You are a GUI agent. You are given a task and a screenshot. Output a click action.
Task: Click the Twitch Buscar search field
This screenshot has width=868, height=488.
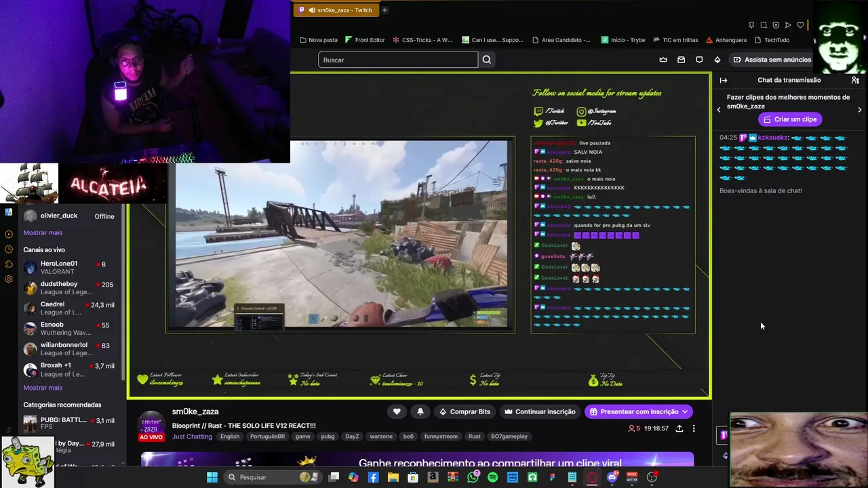pyautogui.click(x=398, y=60)
